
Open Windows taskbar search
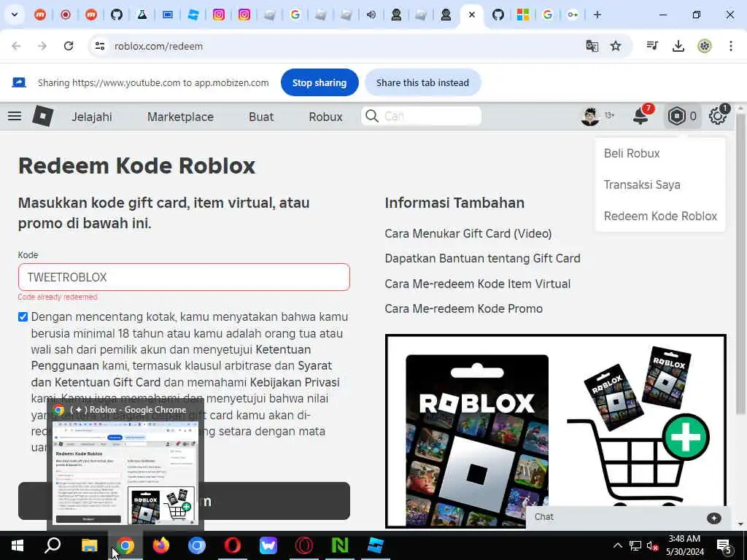pyautogui.click(x=53, y=545)
